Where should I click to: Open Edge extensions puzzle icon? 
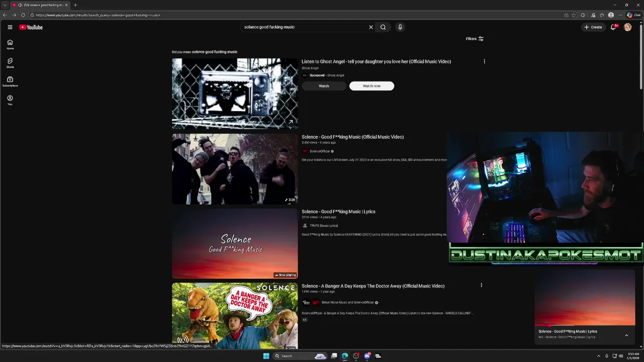(x=583, y=15)
